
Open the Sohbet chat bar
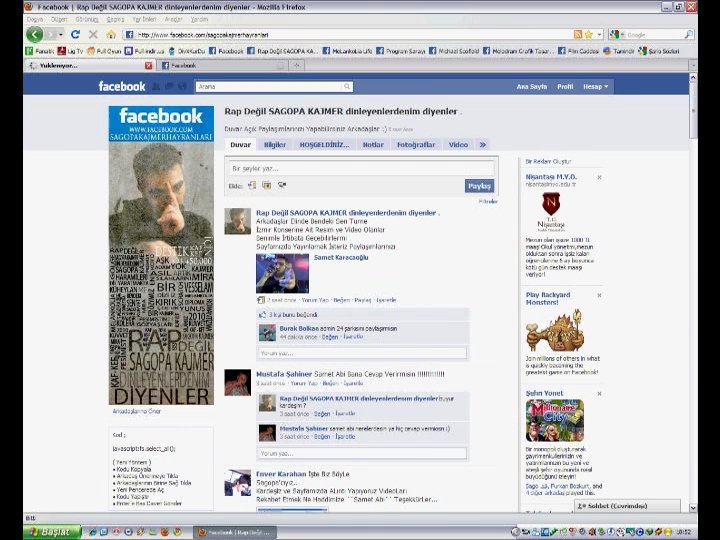click(627, 506)
